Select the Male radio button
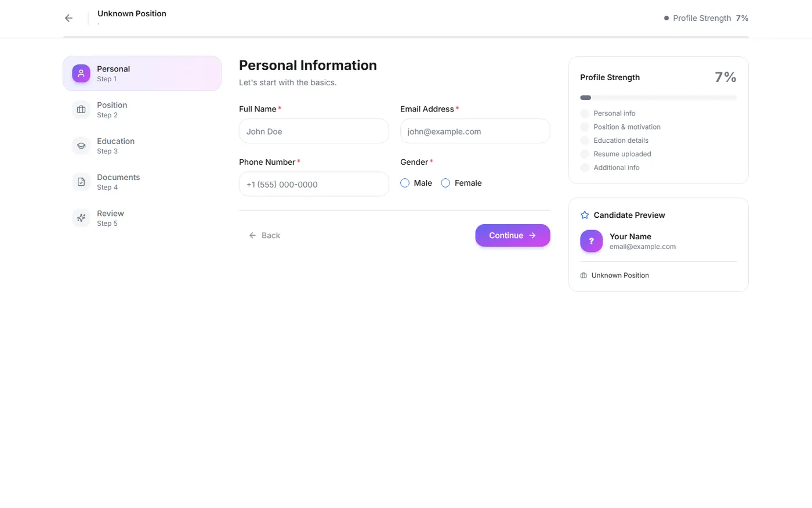The width and height of the screenshot is (812, 508). pyautogui.click(x=405, y=183)
